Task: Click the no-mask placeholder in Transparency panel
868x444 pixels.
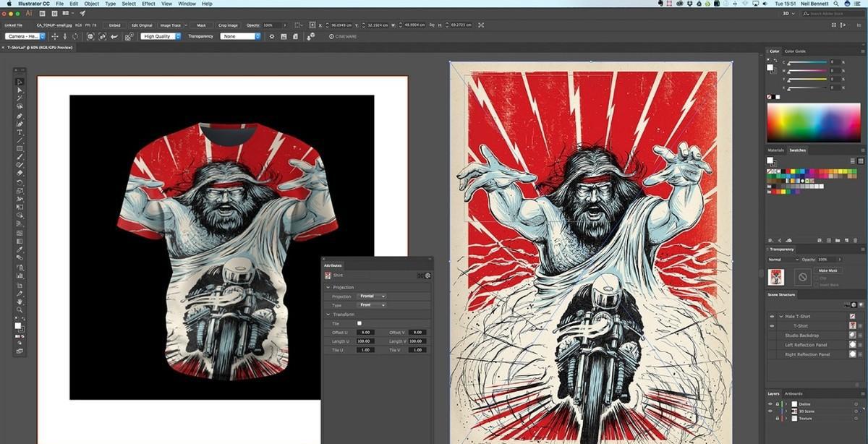Action: [x=802, y=277]
